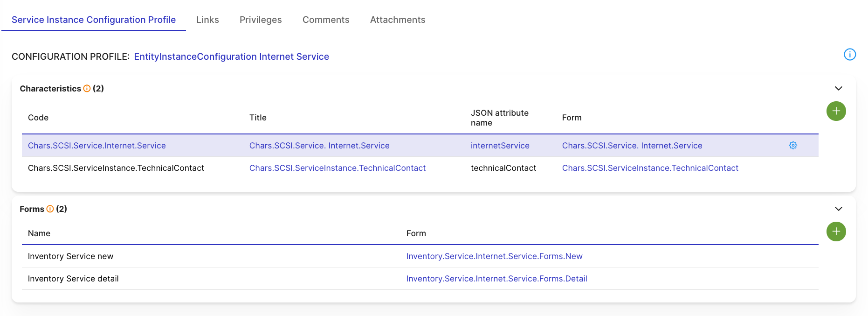This screenshot has width=868, height=316.
Task: Open Inventory.Service.Internet.Service.Forms.Detail link
Action: pos(496,279)
